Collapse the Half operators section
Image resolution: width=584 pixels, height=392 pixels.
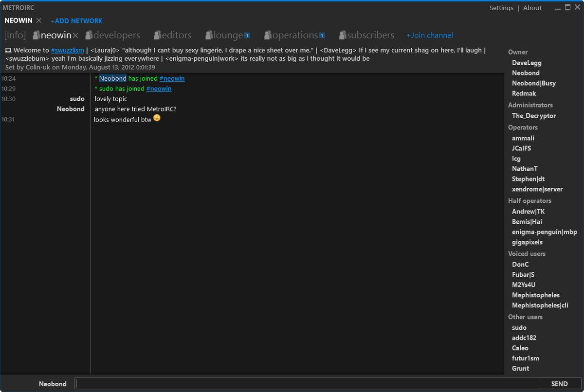coord(530,200)
